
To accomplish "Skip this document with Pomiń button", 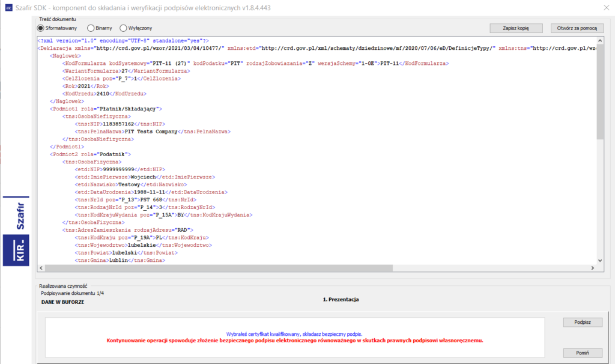I will click(583, 353).
